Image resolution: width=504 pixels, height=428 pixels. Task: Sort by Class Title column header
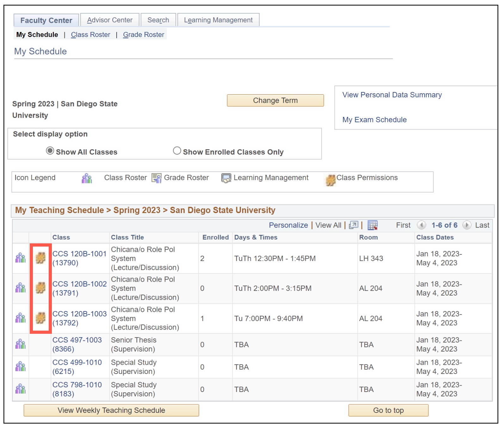pos(127,237)
